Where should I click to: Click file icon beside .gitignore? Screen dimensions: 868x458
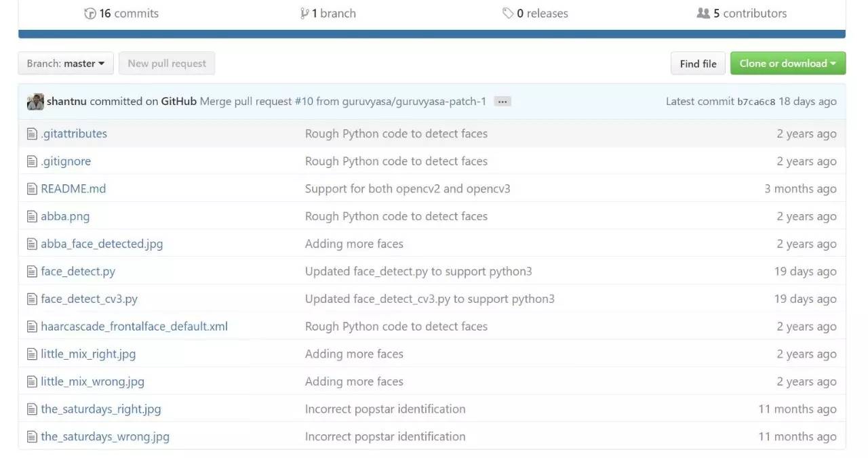click(31, 161)
